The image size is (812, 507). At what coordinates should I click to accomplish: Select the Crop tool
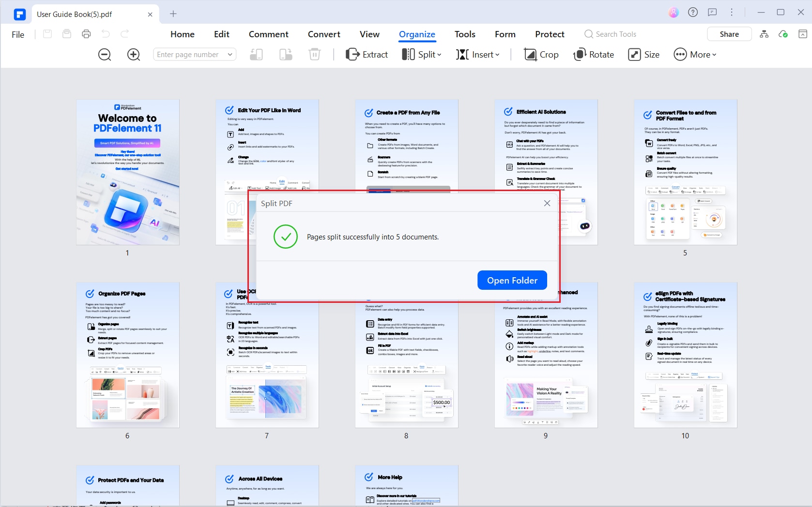[541, 55]
